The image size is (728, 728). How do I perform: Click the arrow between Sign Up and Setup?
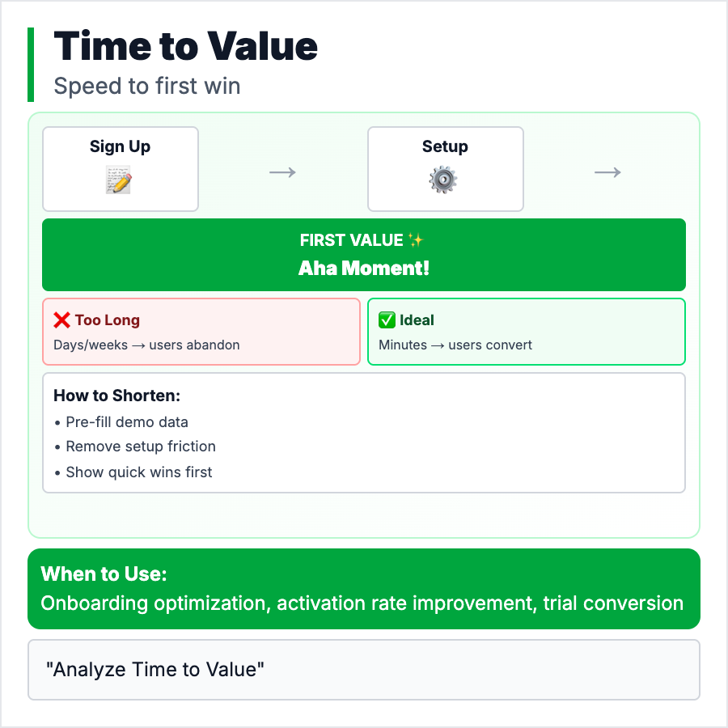282,172
